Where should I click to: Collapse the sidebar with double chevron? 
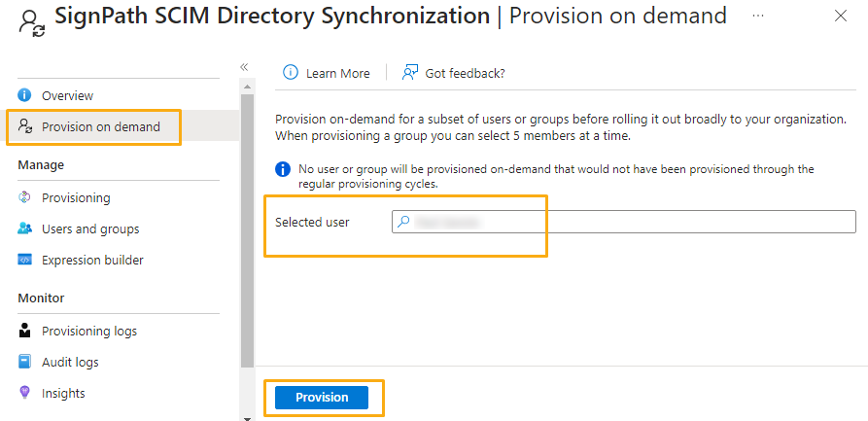pos(244,67)
